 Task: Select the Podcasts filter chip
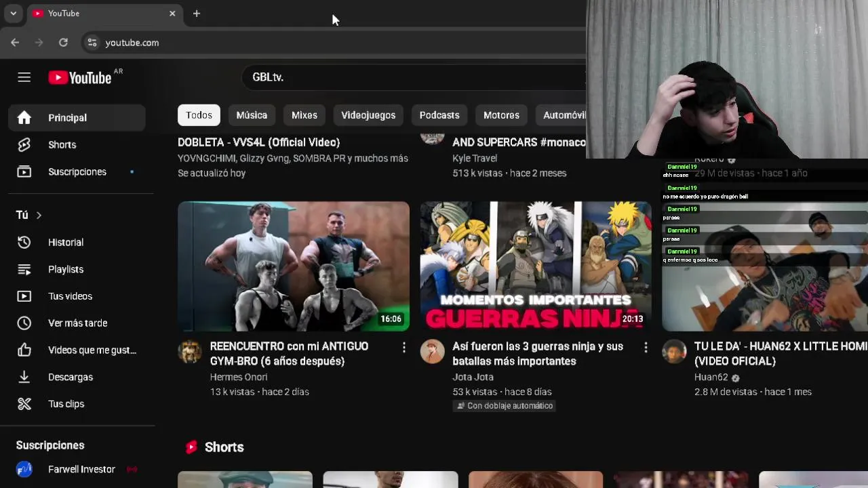click(439, 115)
